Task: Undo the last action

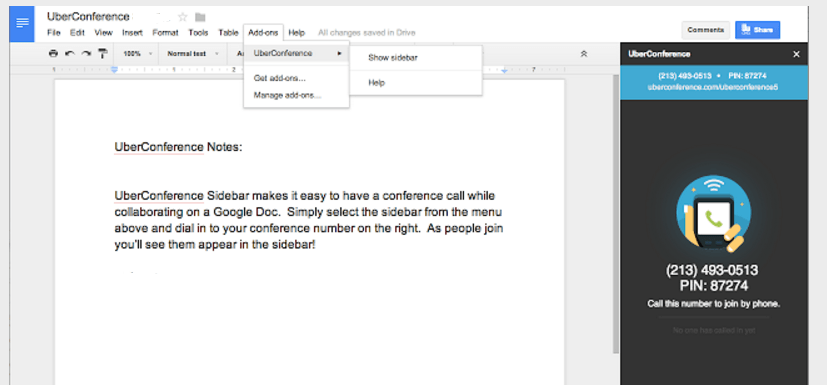Action: [70, 53]
